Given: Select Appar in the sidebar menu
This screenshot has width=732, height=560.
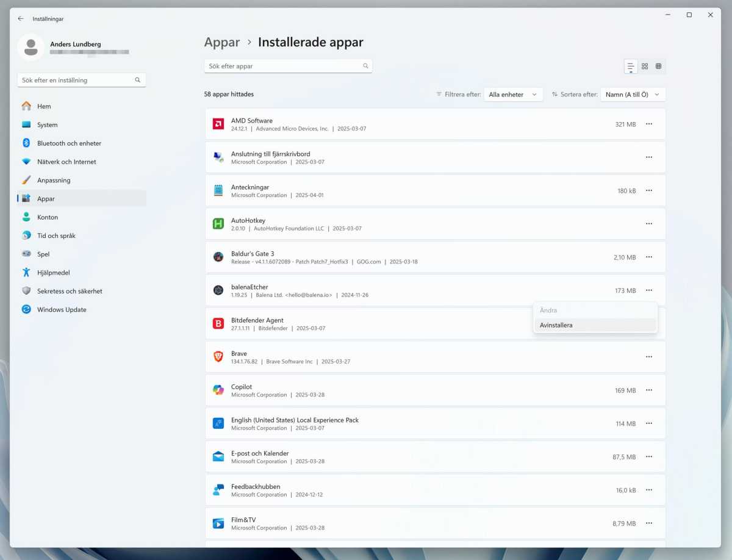Looking at the screenshot, I should (x=45, y=198).
